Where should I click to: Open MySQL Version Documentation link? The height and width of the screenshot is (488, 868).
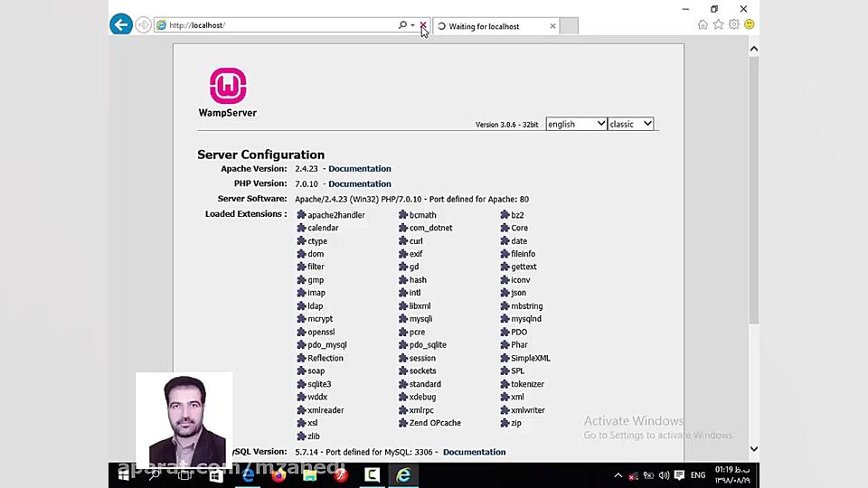pos(474,452)
